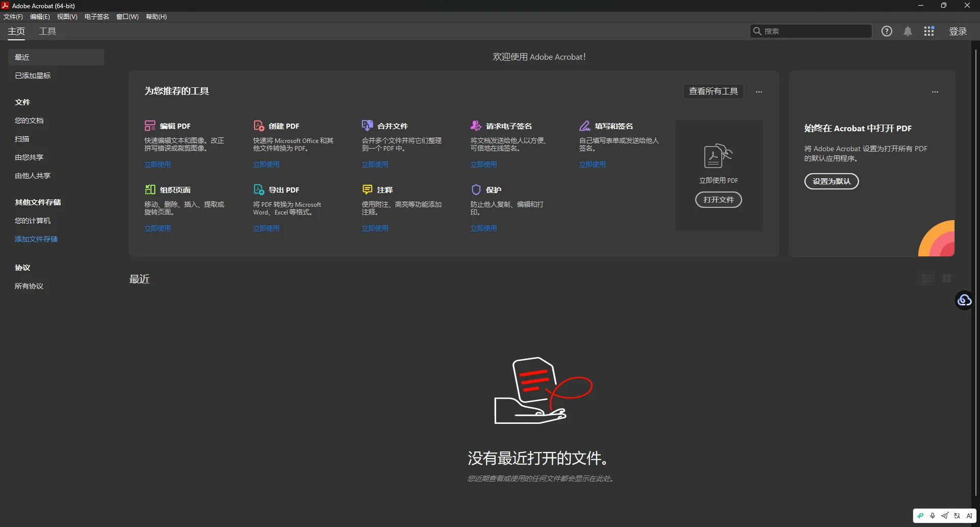This screenshot has width=980, height=527.
Task: Open the 编辑(E) menu
Action: (x=40, y=17)
